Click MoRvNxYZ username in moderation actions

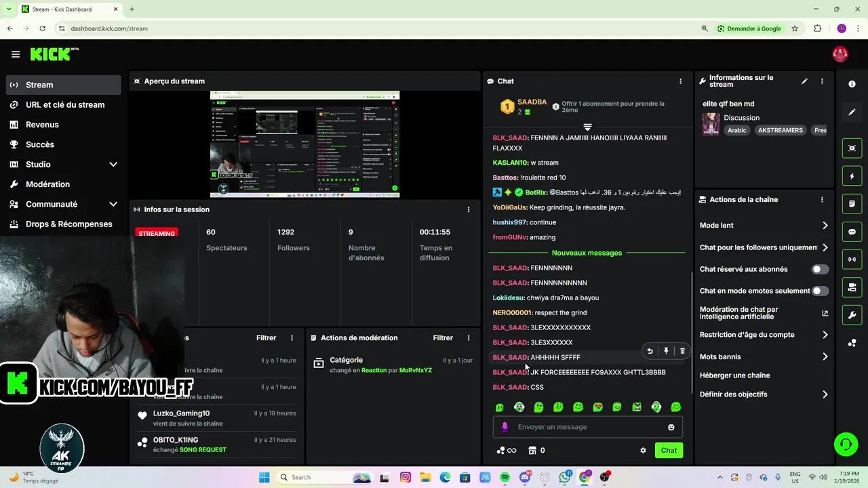pyautogui.click(x=416, y=370)
